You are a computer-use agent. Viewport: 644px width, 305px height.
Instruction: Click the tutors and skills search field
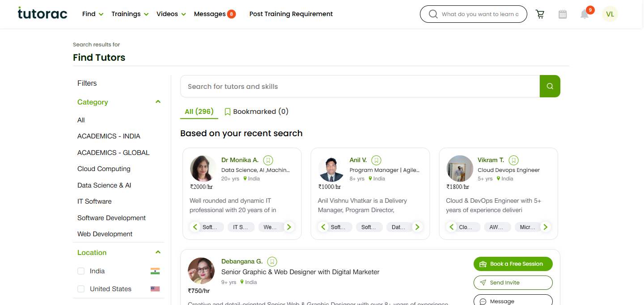(360, 86)
